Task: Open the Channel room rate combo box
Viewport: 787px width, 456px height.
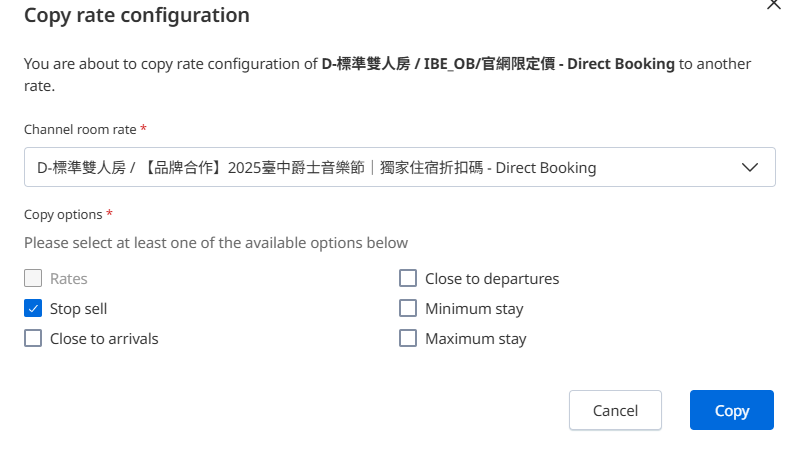Action: pyautogui.click(x=399, y=167)
